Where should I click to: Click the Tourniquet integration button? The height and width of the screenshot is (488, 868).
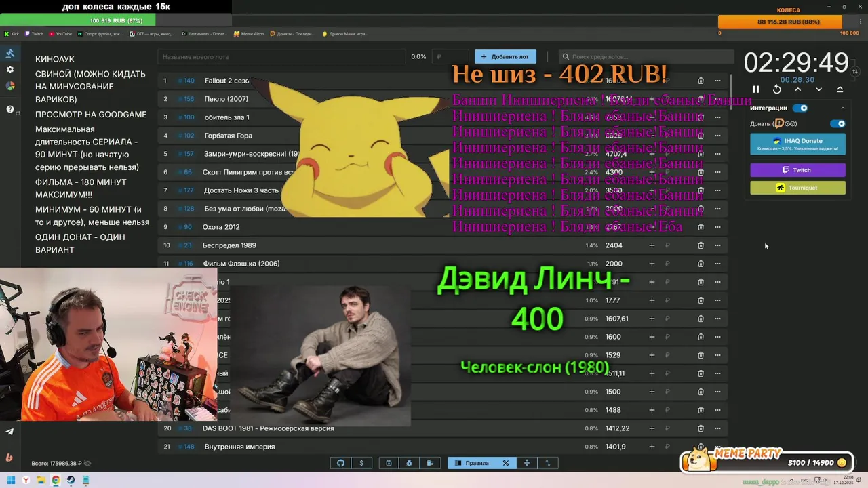797,188
